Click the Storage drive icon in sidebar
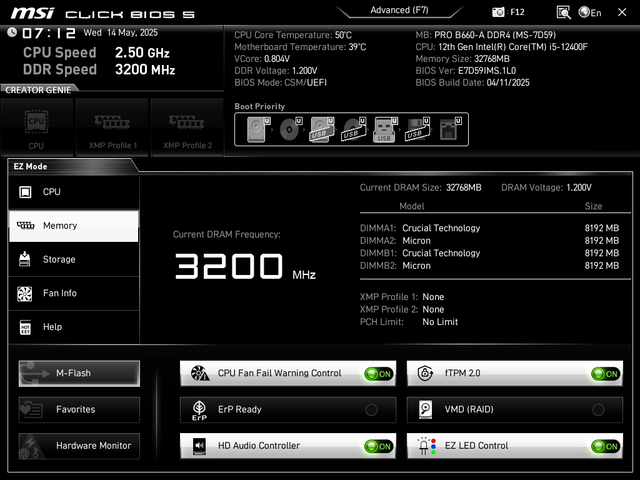640x480 pixels. coord(24,259)
